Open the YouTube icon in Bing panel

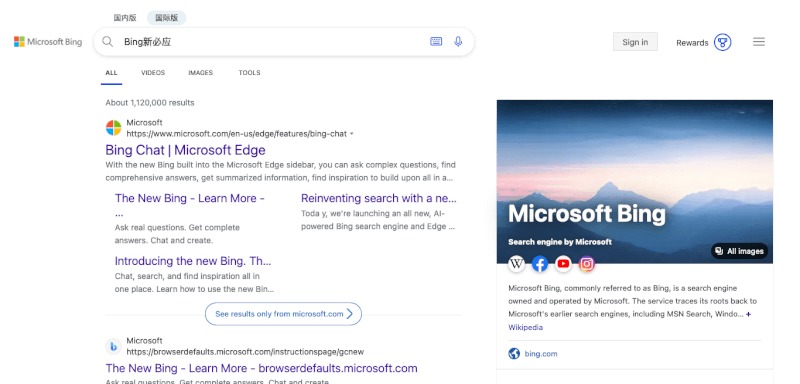click(563, 264)
